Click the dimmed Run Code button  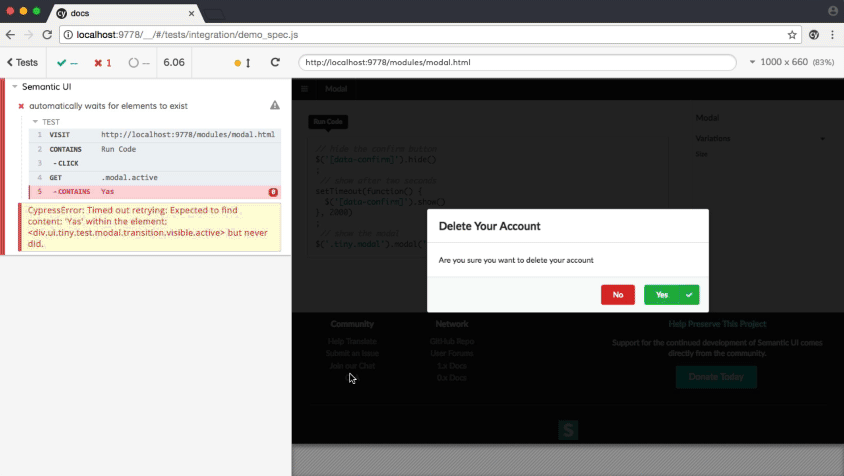click(x=328, y=122)
